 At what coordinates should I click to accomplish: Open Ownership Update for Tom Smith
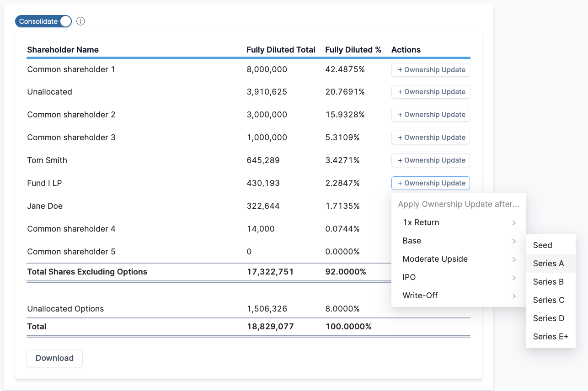tap(431, 160)
